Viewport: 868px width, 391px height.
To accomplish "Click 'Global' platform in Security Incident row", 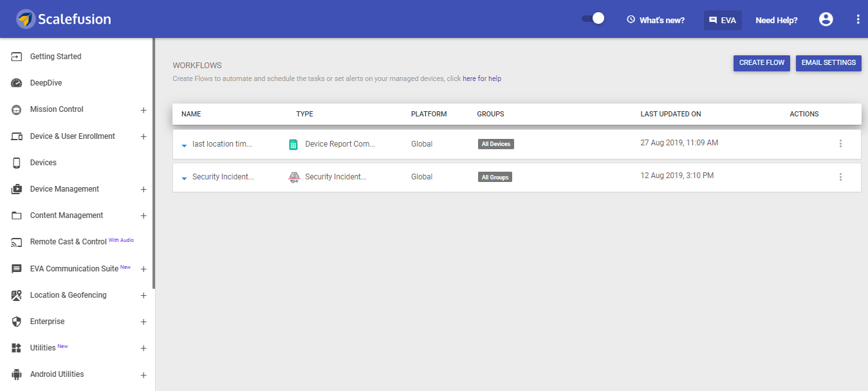I will [x=421, y=177].
